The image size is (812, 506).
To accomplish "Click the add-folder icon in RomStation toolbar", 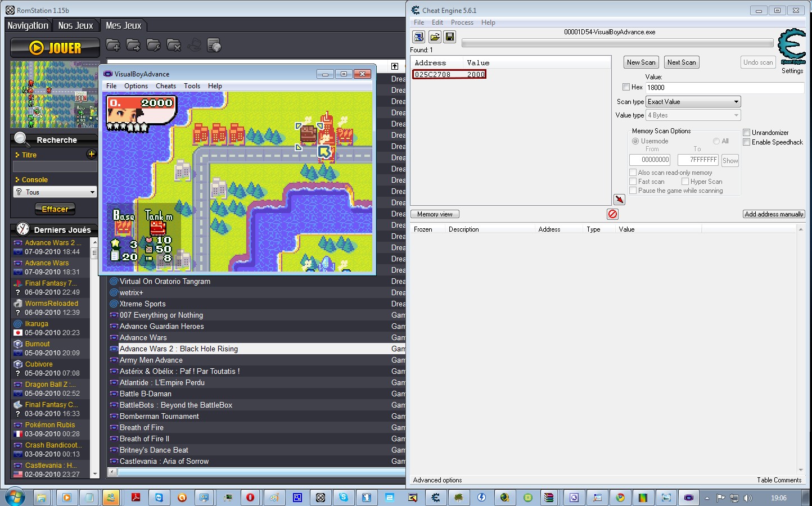I will 113,45.
